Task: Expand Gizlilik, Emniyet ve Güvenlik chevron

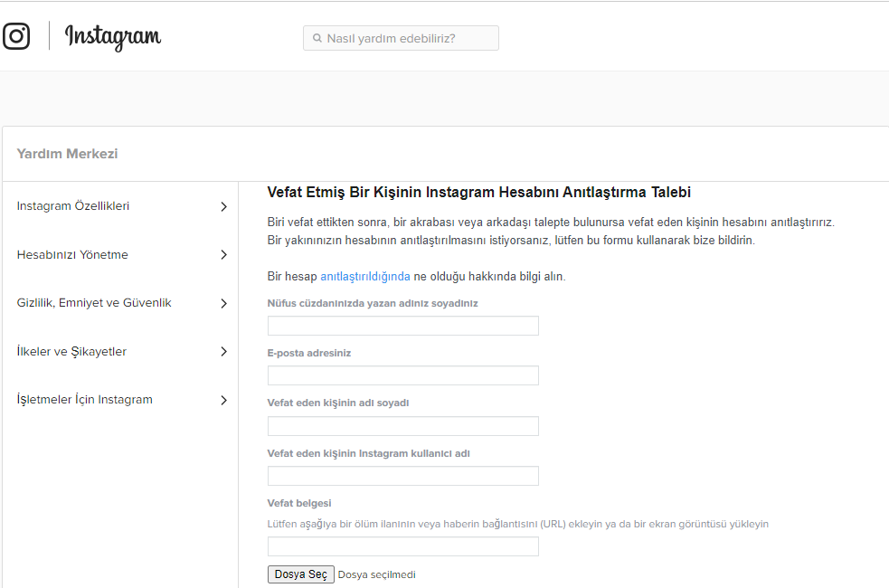Action: (x=223, y=303)
